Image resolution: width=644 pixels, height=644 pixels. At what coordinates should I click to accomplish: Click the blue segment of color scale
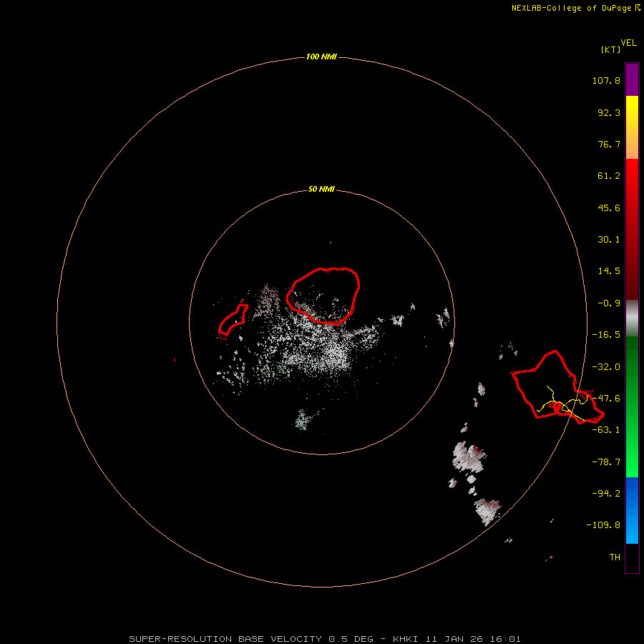click(x=632, y=510)
